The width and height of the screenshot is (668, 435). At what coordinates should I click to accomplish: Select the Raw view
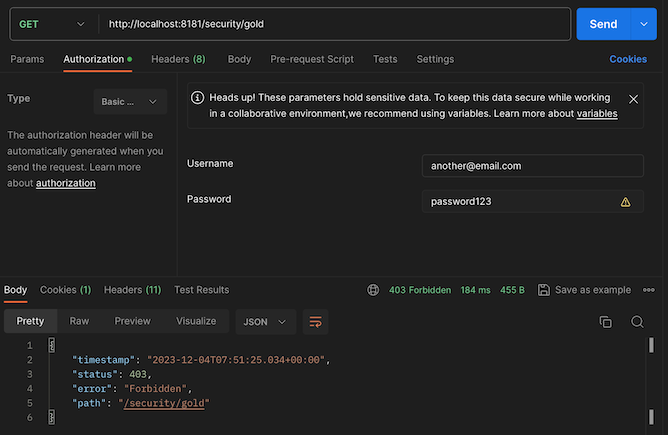[x=79, y=321]
